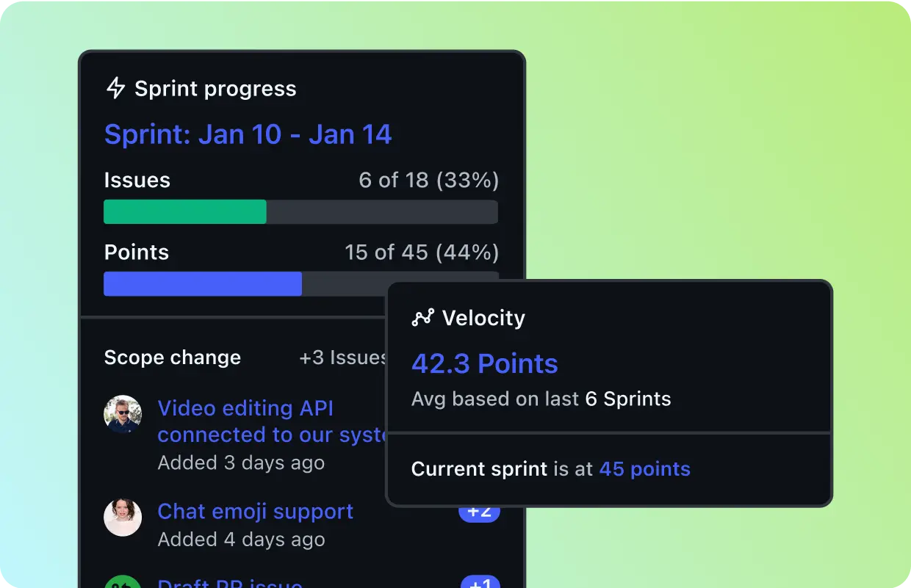The height and width of the screenshot is (588, 911).
Task: Open the Draft PR issue
Action: 229,584
